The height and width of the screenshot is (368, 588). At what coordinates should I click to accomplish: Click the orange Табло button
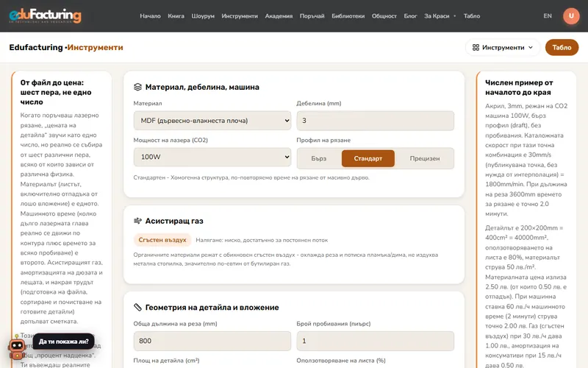[562, 47]
